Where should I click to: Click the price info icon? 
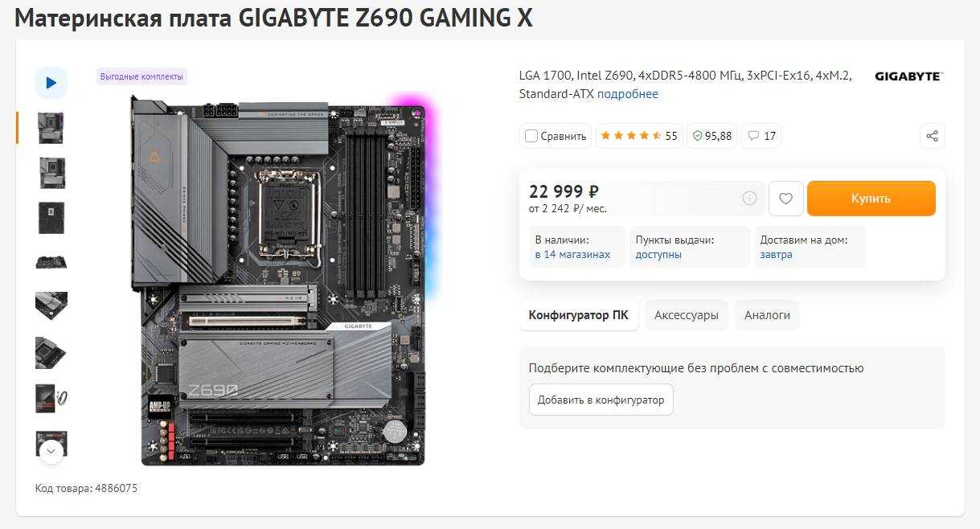pyautogui.click(x=749, y=199)
